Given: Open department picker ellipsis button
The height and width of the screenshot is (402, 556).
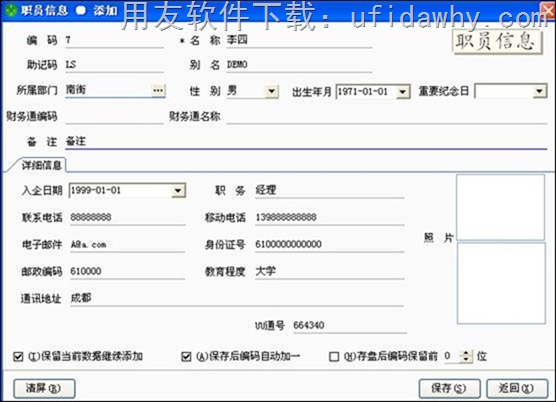Looking at the screenshot, I should (x=158, y=91).
